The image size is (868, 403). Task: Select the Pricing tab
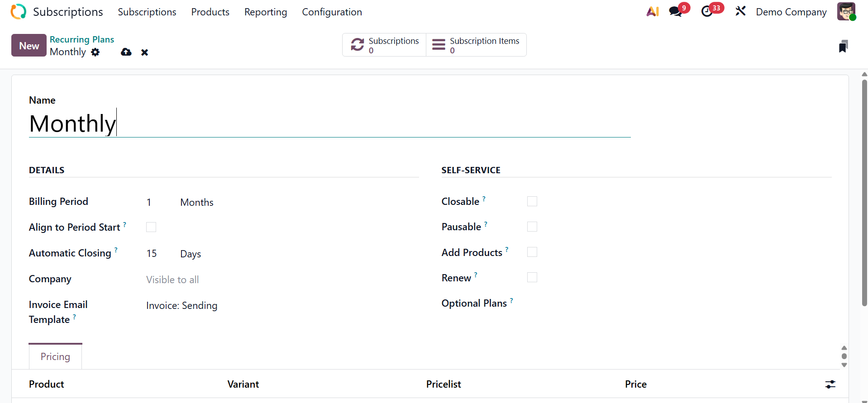(55, 357)
